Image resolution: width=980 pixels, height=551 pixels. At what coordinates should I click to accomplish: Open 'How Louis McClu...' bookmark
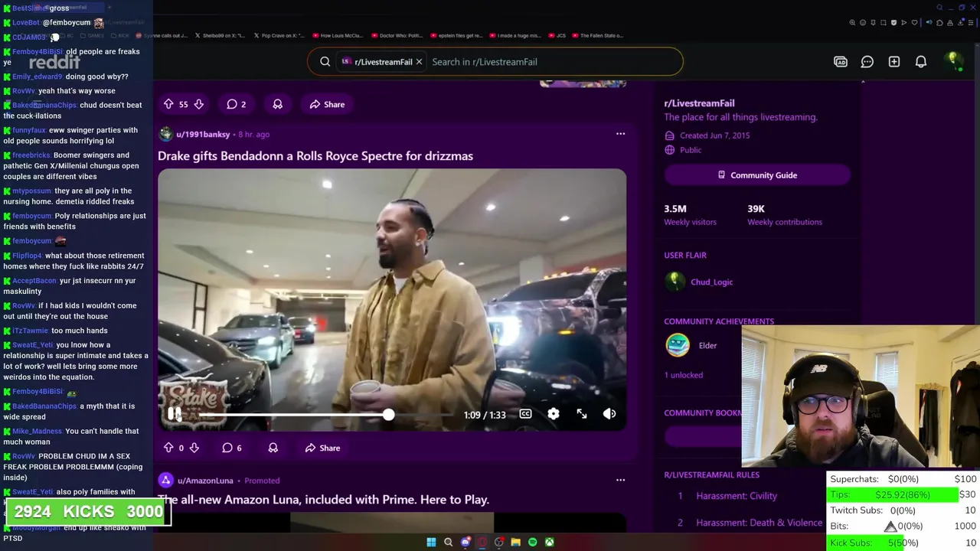pyautogui.click(x=337, y=35)
